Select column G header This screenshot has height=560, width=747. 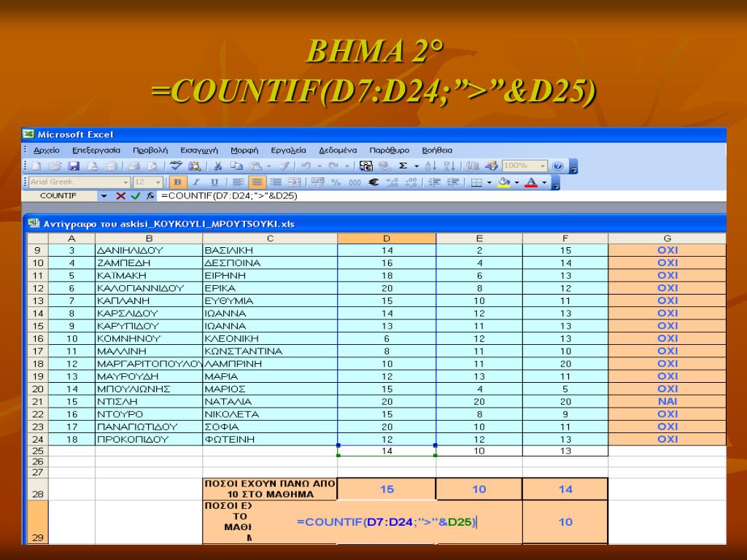[667, 238]
